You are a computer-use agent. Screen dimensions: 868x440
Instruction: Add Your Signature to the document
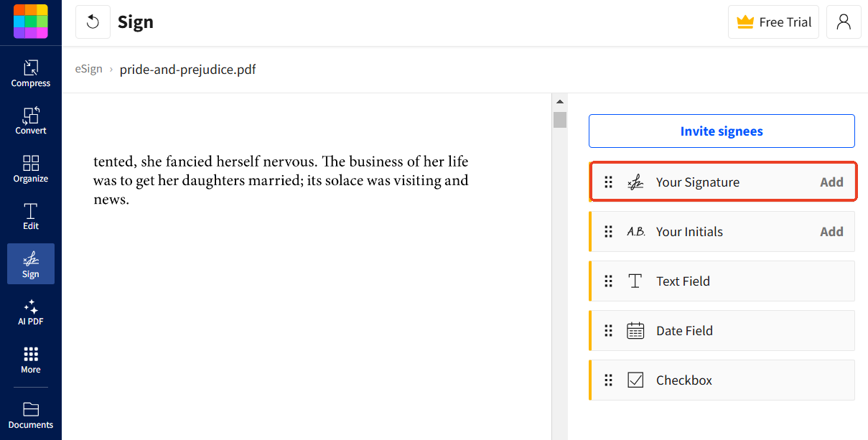(x=831, y=182)
